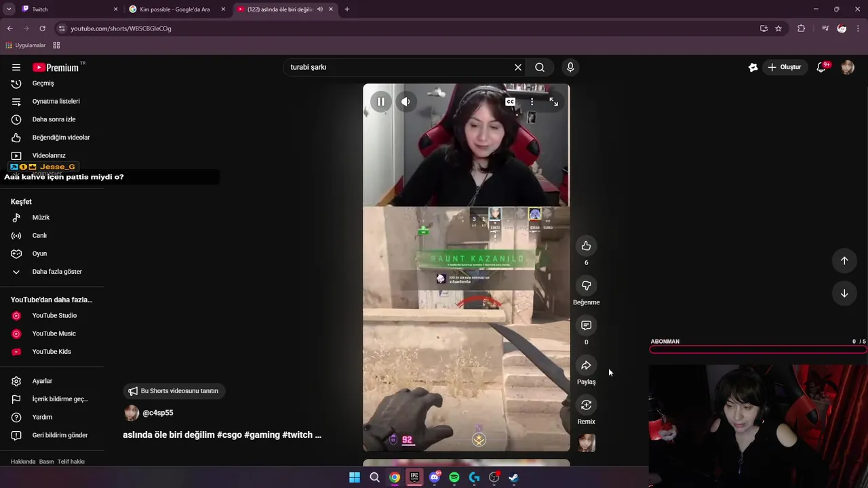Start voice search with microphone

pyautogui.click(x=570, y=67)
